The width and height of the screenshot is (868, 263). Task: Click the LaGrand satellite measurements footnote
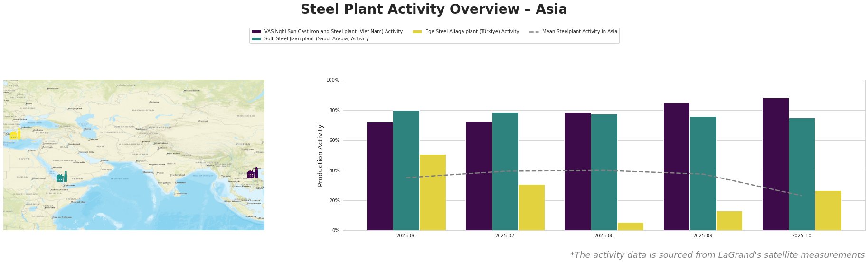pos(717,255)
